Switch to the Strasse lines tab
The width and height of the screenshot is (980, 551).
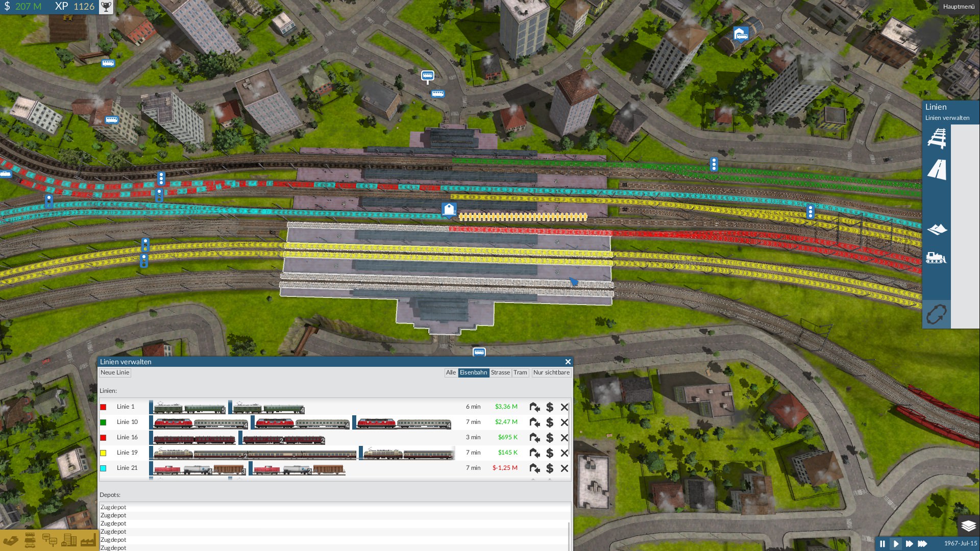tap(500, 373)
